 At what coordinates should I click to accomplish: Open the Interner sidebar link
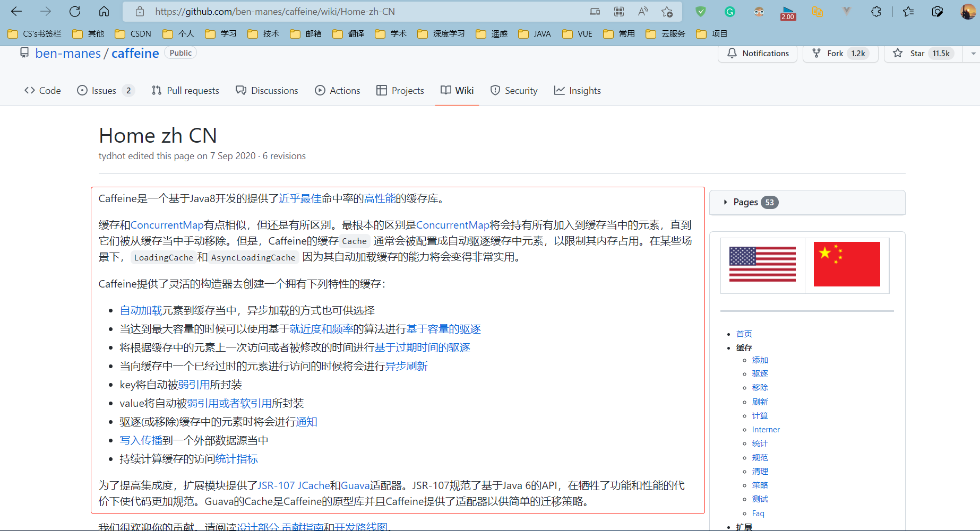pyautogui.click(x=766, y=430)
